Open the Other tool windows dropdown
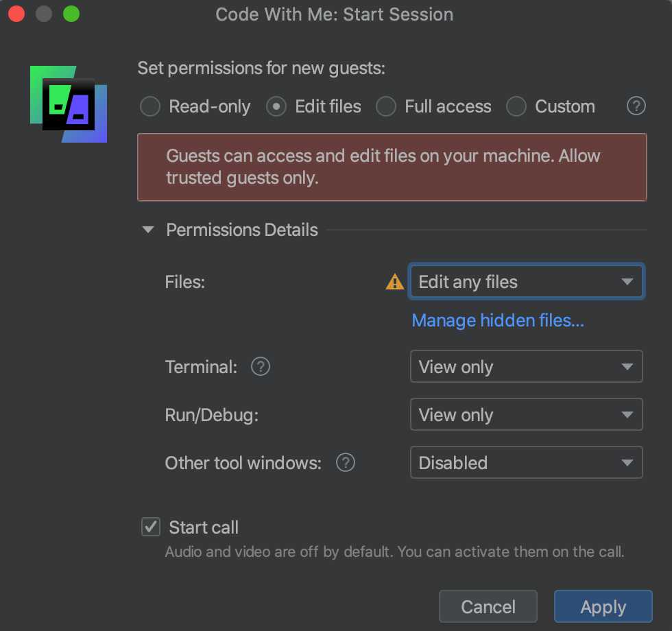Image resolution: width=672 pixels, height=631 pixels. 526,463
